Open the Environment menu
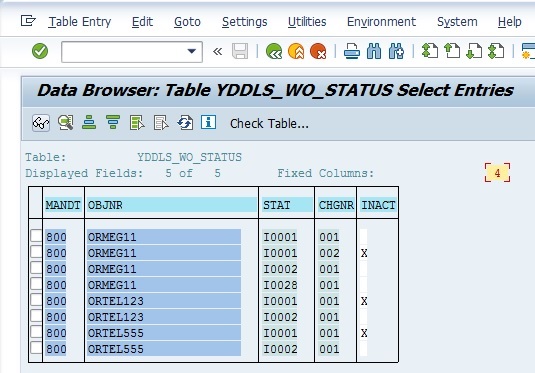This screenshot has height=373, width=535. pos(381,22)
